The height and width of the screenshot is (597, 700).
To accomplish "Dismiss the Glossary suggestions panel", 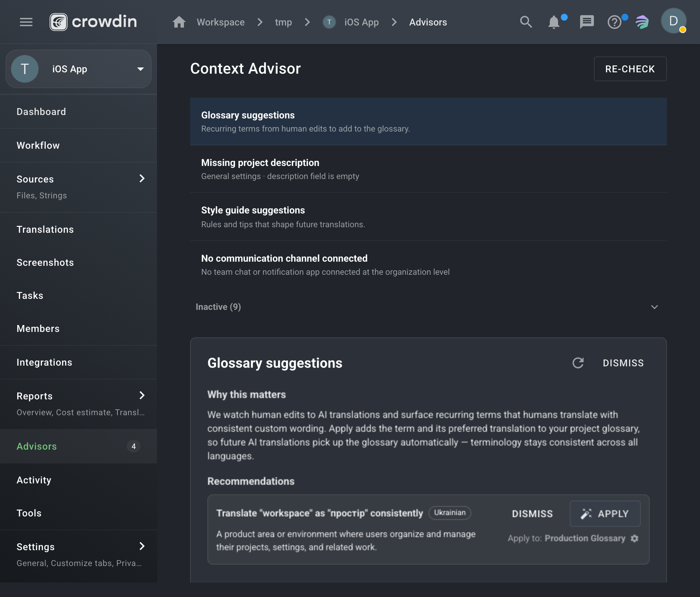I will (623, 363).
